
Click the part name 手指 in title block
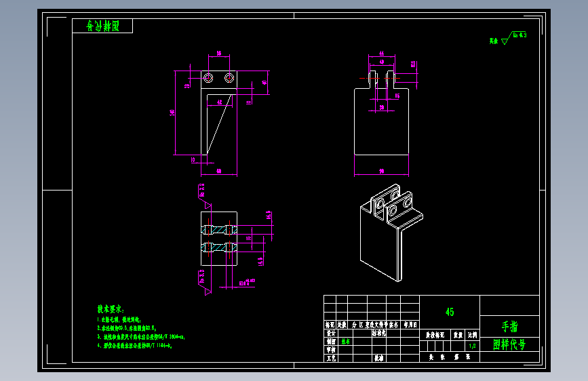[509, 327]
